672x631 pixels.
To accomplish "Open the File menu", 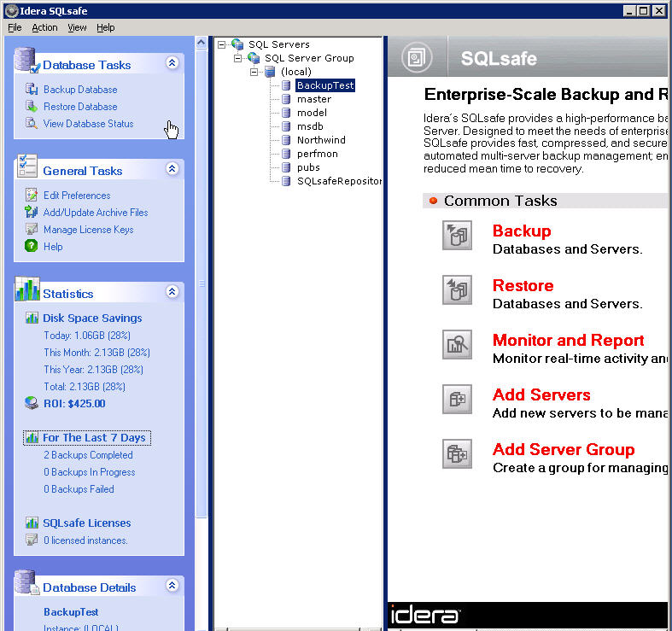I will [x=15, y=27].
